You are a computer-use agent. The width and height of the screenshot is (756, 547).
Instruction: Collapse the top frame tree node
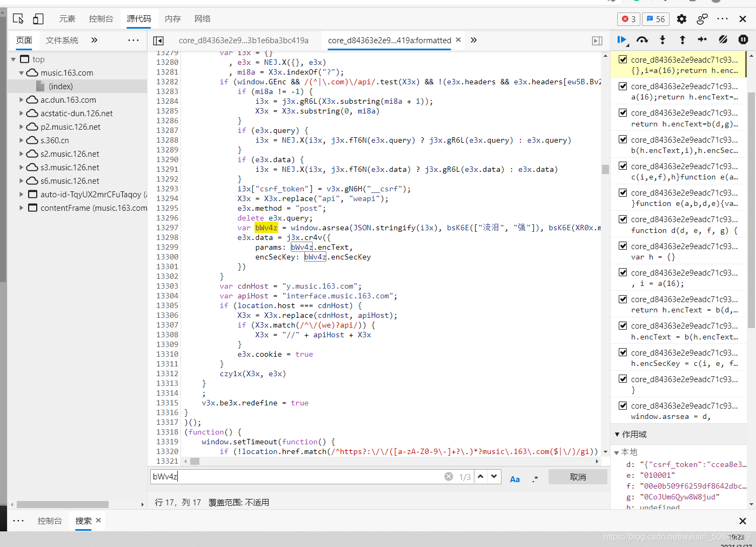click(x=14, y=59)
